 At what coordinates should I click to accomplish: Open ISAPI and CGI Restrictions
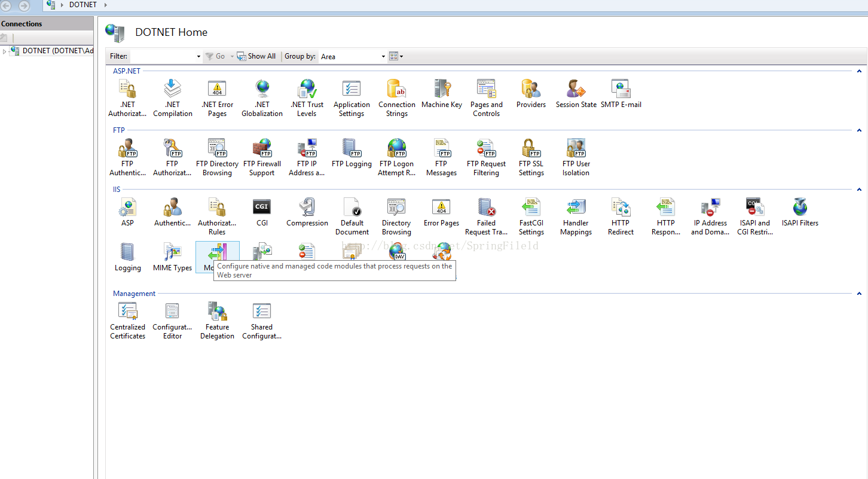pos(755,217)
